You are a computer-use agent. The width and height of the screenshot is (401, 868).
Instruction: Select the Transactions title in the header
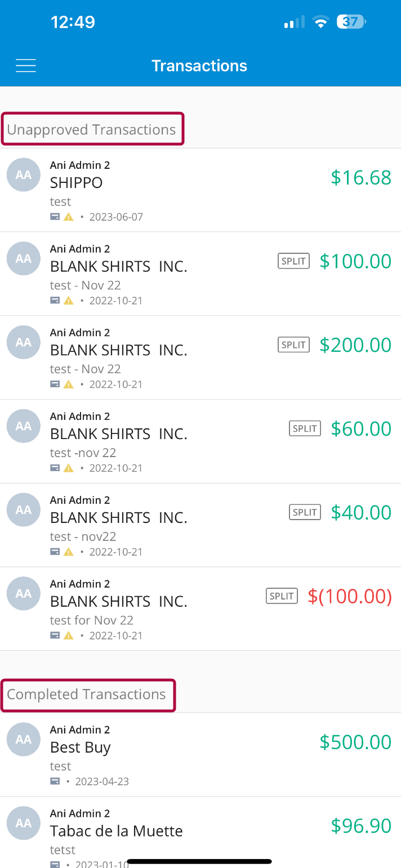pyautogui.click(x=199, y=65)
